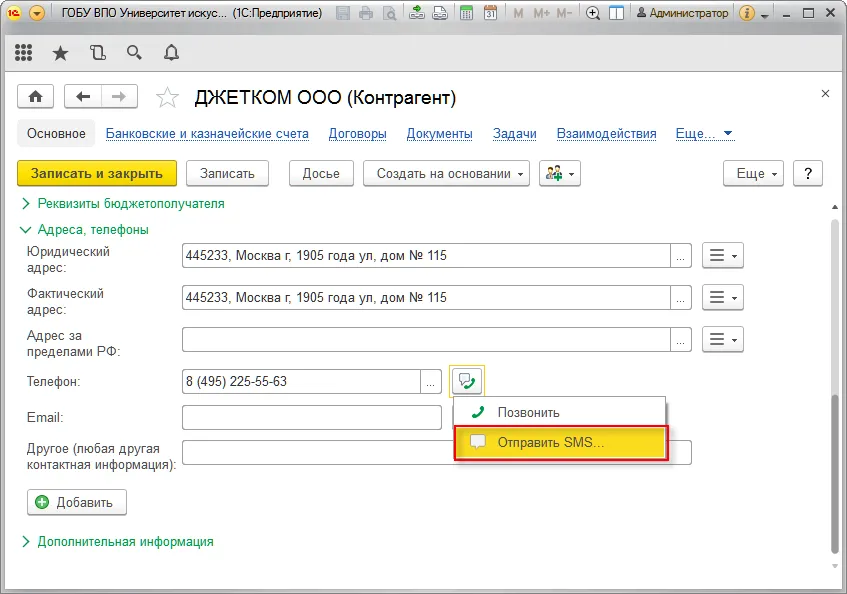Click ellipsis button of Адрес за пределами РФ
The image size is (847, 594).
coord(681,340)
